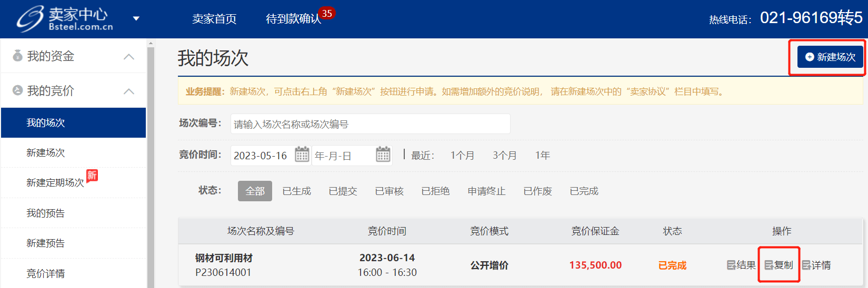Collapse the 我的资金 section chevron
This screenshot has height=288, width=868.
[129, 57]
